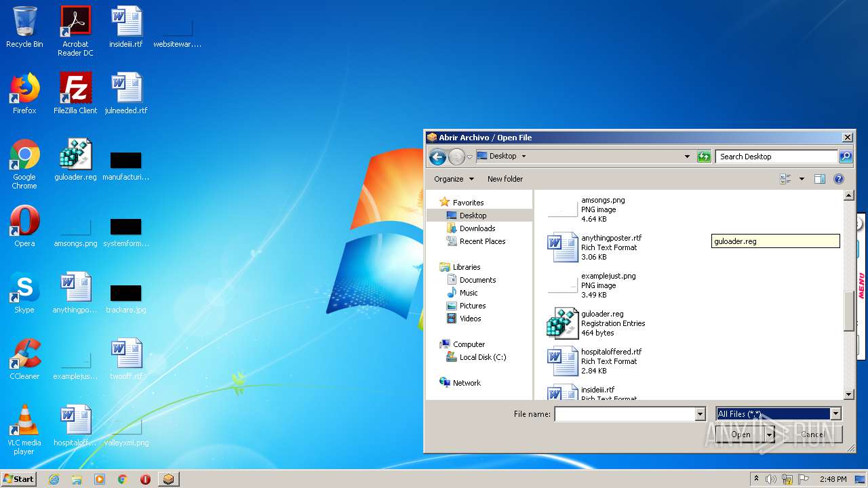
Task: Cancel the Open File dialog
Action: click(812, 434)
